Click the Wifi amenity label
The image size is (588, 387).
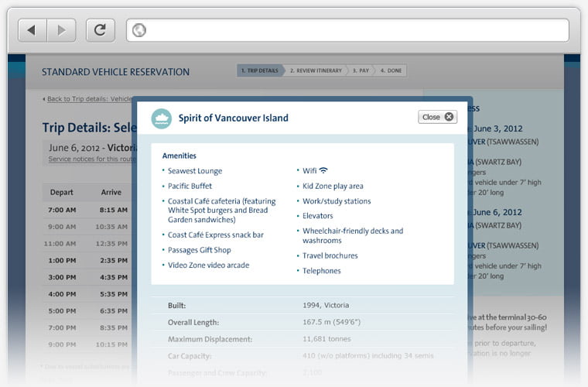click(x=309, y=170)
